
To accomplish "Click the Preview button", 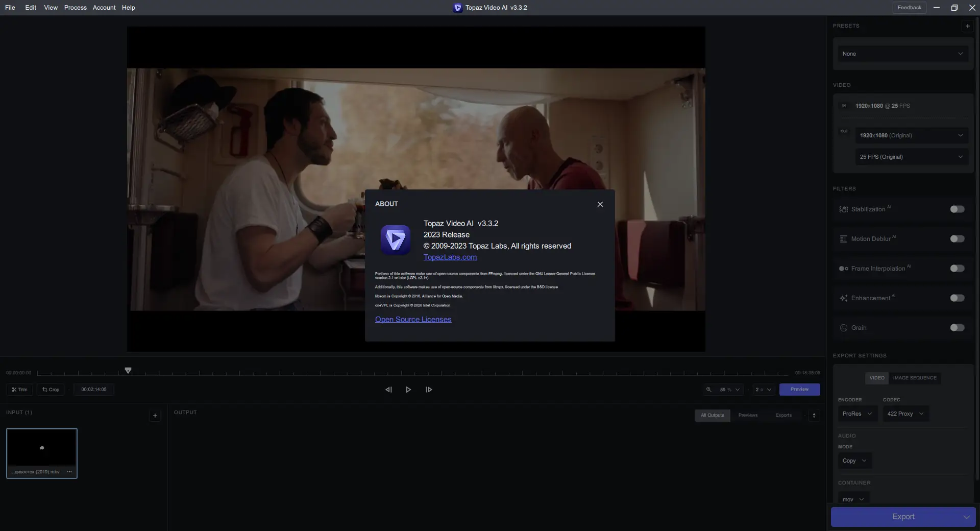I will (799, 390).
